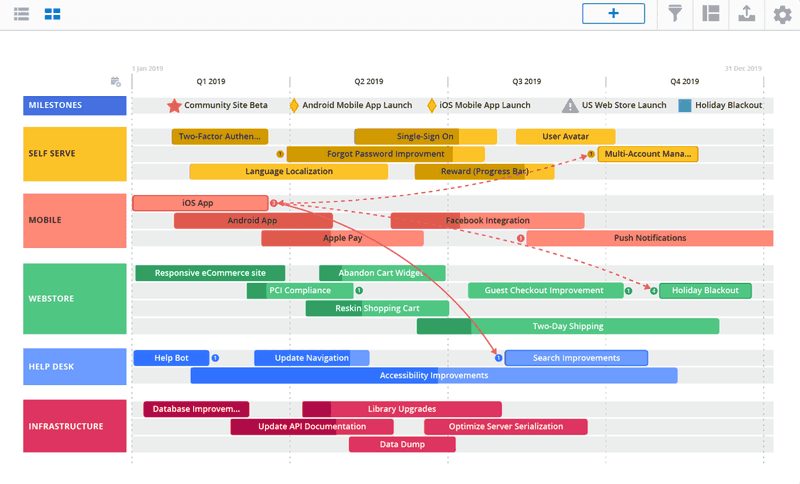
Task: Select Android Mobile App Launch diamond milestone
Action: click(294, 106)
